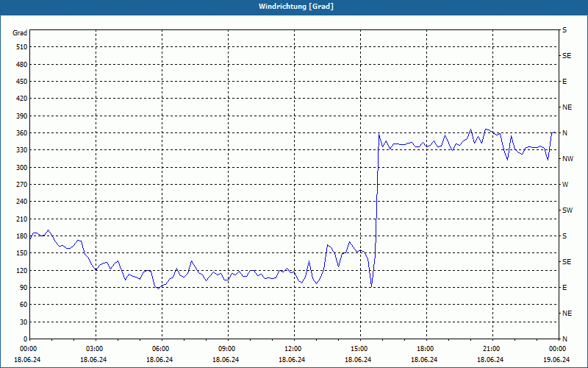
Task: Click the W compass label
Action: click(x=565, y=185)
